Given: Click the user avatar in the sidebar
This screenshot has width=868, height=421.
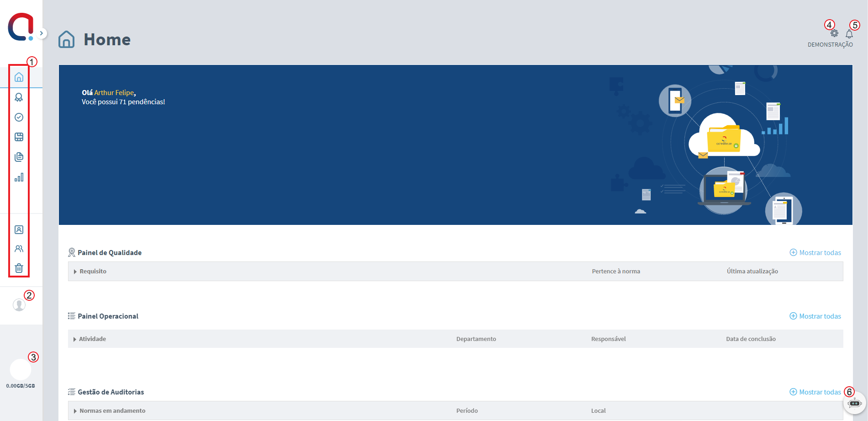Looking at the screenshot, I should pos(19,305).
